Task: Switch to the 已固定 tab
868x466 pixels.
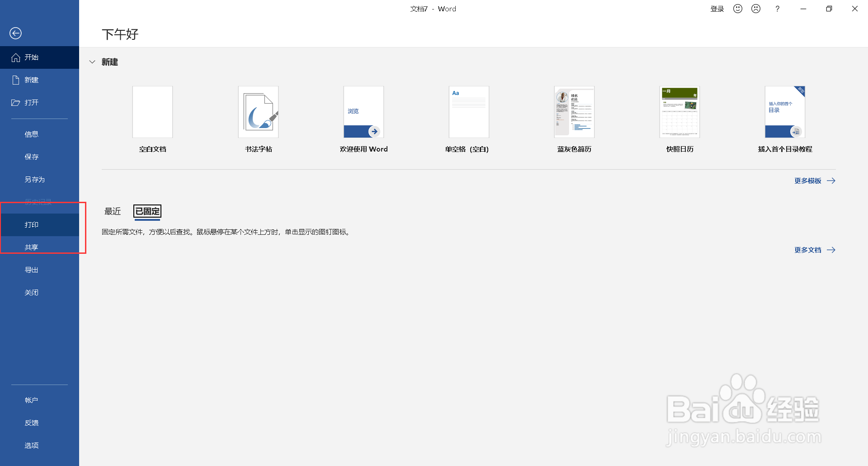Action: pos(147,211)
